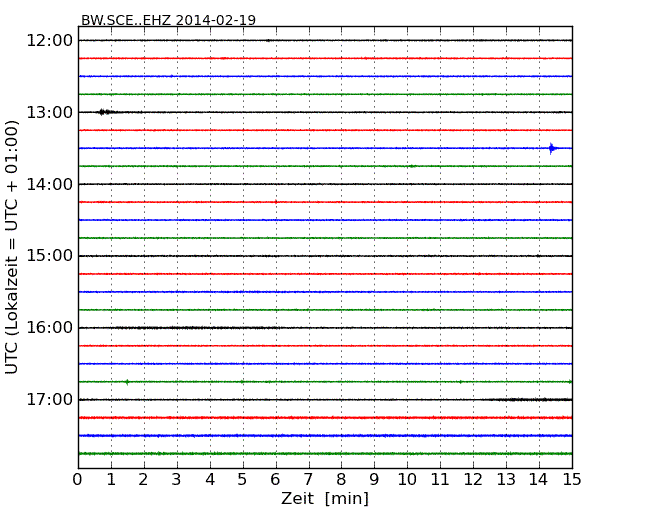Select the 14:00 y-axis tick label
Screen dimensions: 650x520
49,184
